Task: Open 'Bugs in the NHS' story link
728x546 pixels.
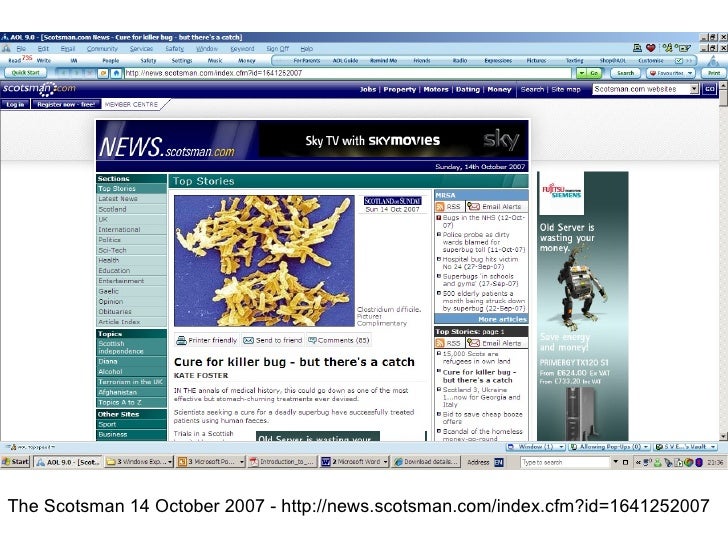Action: [x=483, y=221]
